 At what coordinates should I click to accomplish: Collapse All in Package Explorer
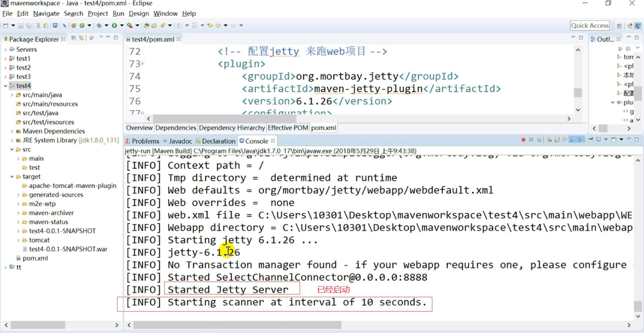[x=74, y=38]
